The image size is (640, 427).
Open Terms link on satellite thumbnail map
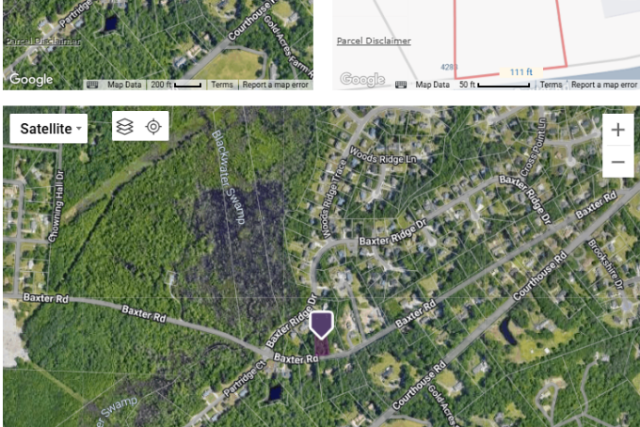tap(222, 85)
